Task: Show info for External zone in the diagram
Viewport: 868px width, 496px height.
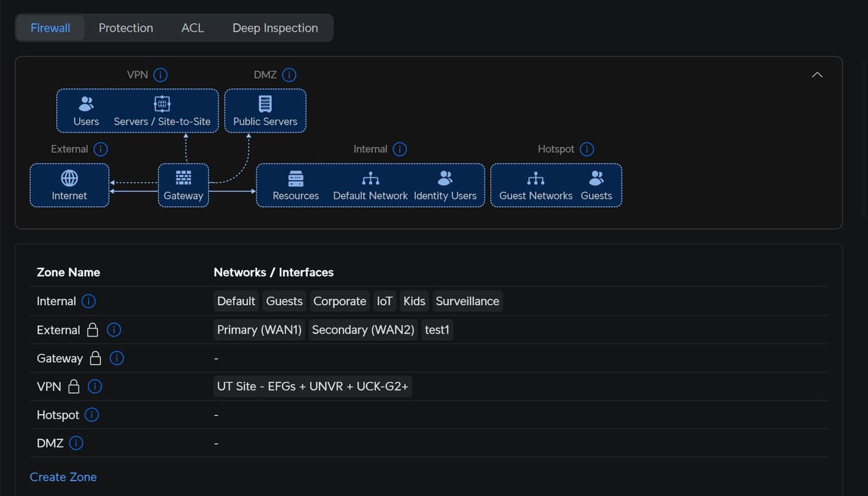Action: (x=100, y=149)
